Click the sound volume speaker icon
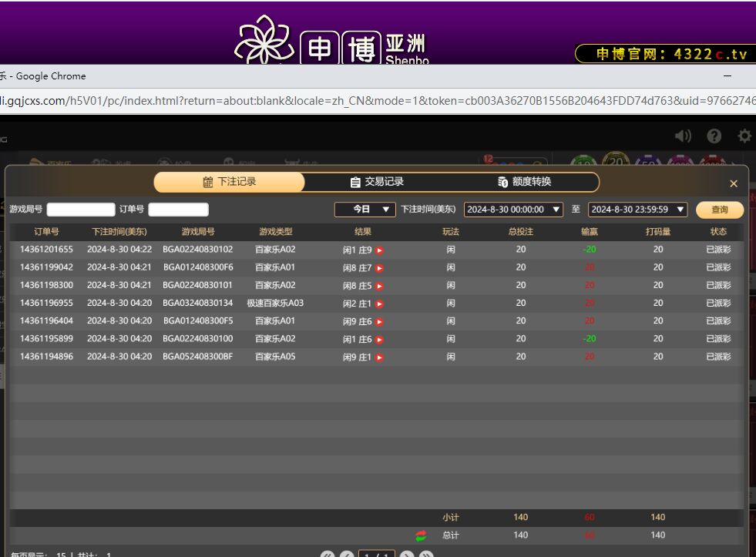The height and width of the screenshot is (557, 756). (683, 136)
